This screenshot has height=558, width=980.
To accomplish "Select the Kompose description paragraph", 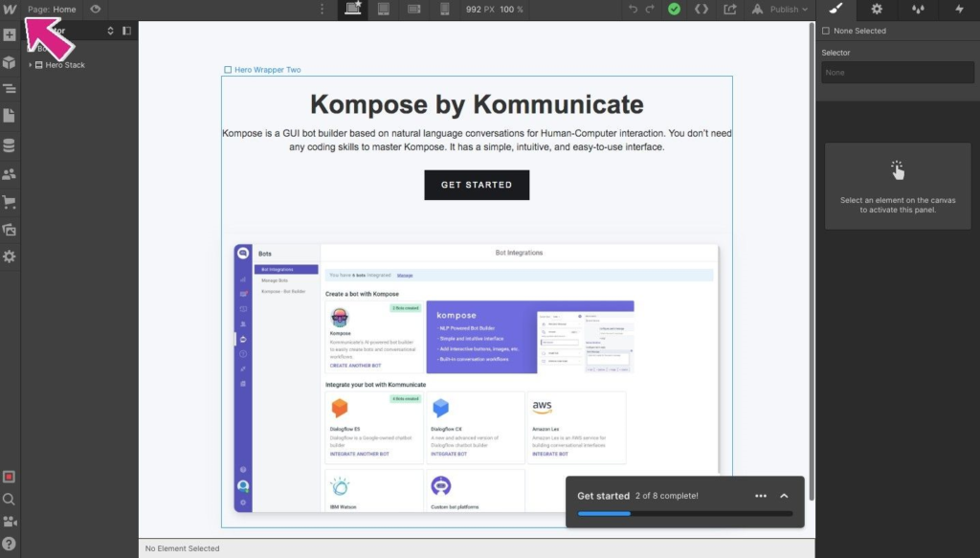I will click(477, 140).
